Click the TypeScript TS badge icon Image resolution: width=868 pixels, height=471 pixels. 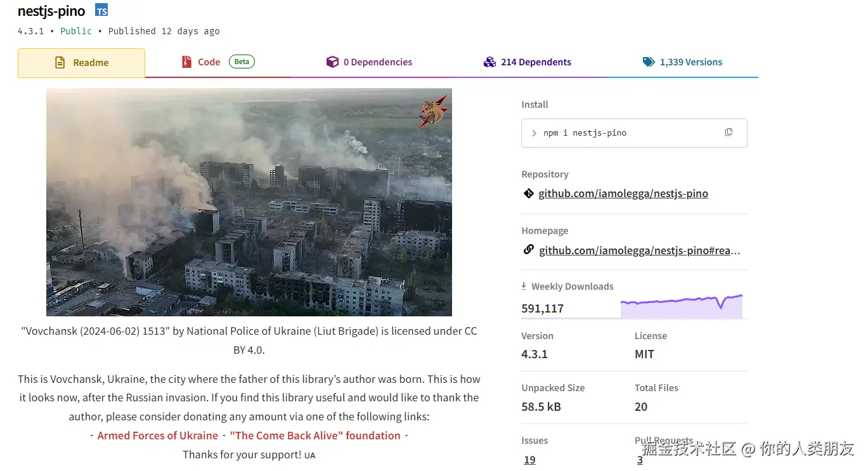[101, 10]
